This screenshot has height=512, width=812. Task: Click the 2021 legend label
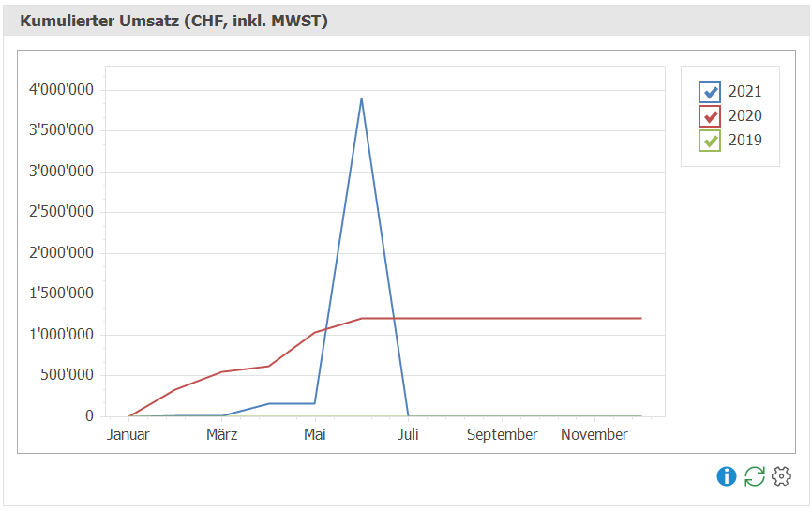(x=745, y=92)
